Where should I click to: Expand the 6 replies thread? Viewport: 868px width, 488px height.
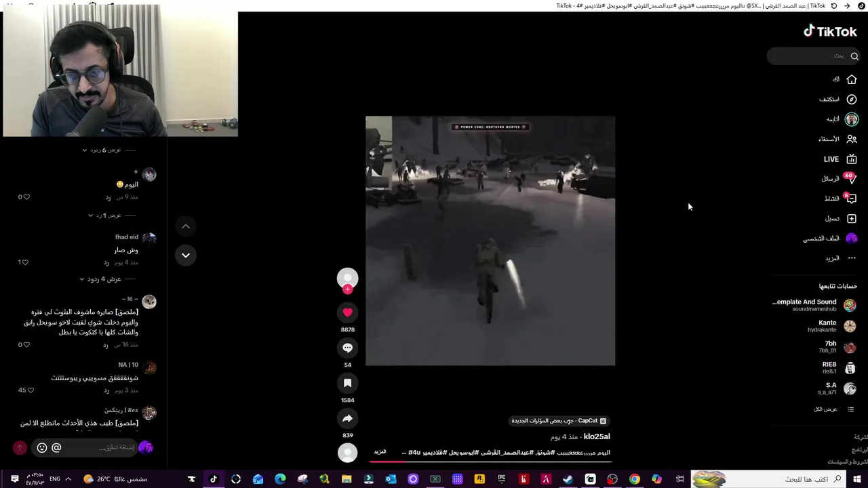point(102,150)
